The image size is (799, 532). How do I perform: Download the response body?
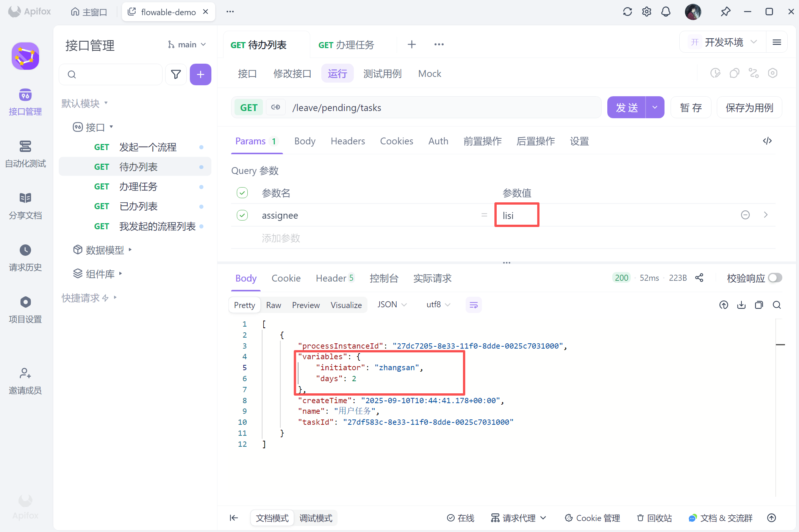coord(741,305)
